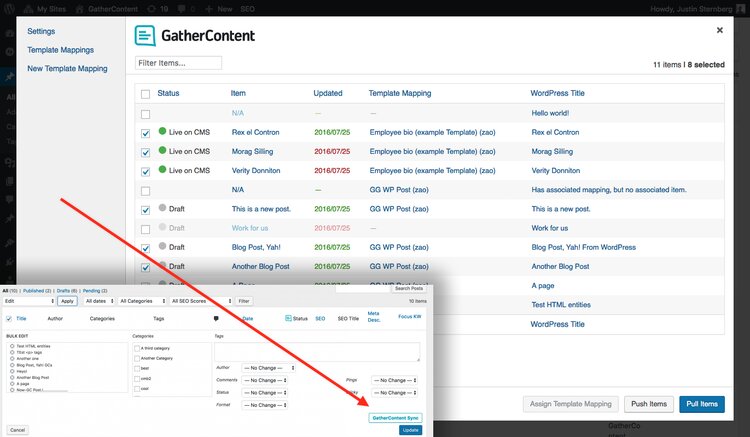Open the All Categories filter dropdown
The width and height of the screenshot is (750, 437).
[143, 301]
